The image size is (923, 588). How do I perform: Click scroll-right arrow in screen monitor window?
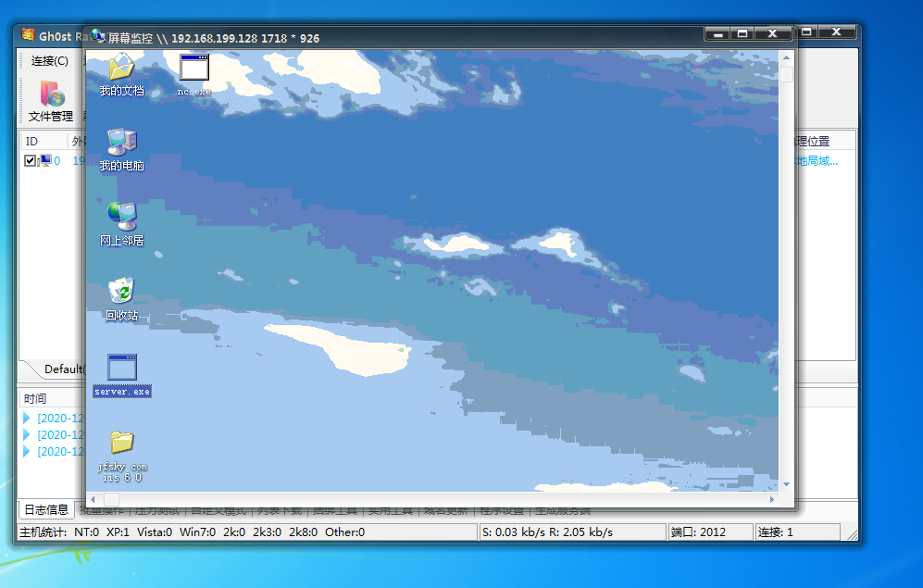(x=772, y=499)
